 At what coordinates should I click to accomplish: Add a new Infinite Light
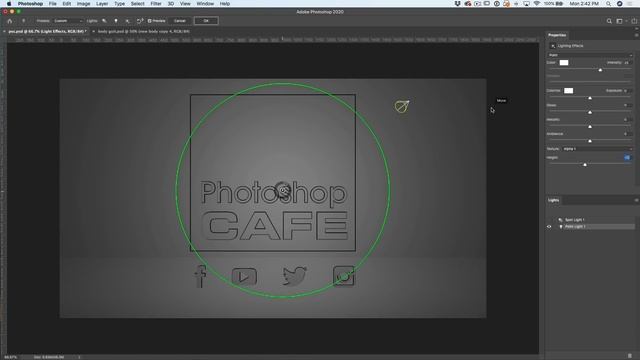click(127, 21)
